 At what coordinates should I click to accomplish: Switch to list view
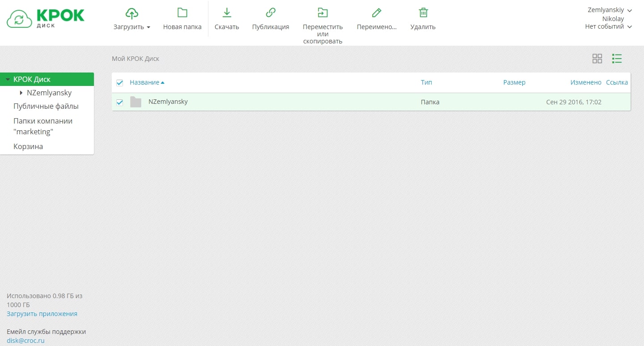point(617,59)
